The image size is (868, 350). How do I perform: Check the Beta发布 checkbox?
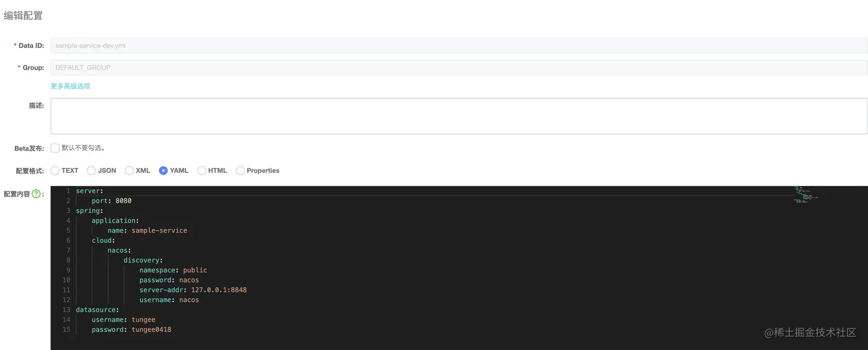click(x=55, y=148)
